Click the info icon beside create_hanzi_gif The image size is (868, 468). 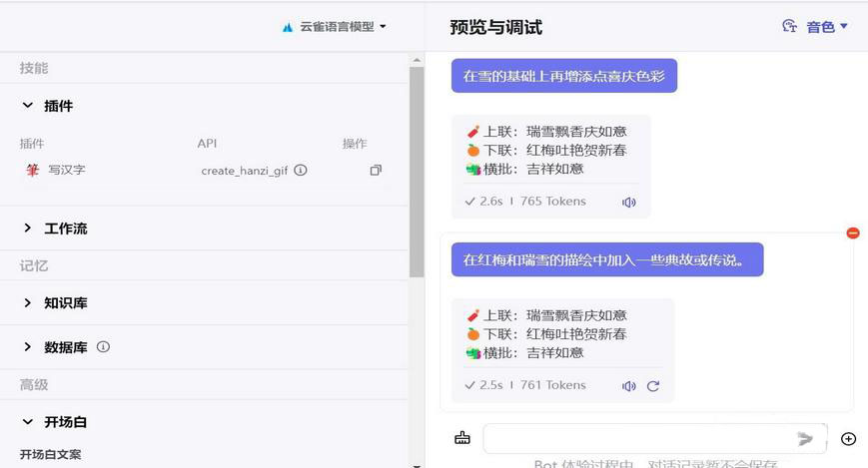tap(300, 170)
